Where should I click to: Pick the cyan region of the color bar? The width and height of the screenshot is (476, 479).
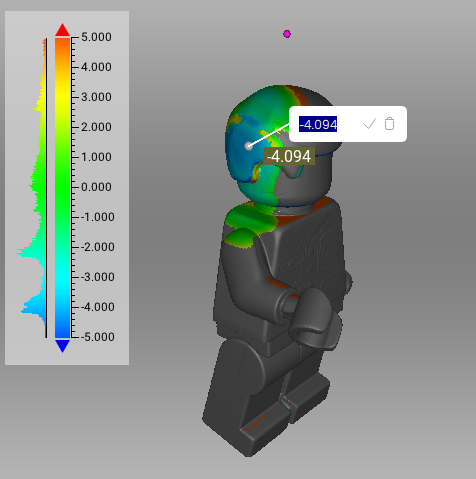[63, 277]
